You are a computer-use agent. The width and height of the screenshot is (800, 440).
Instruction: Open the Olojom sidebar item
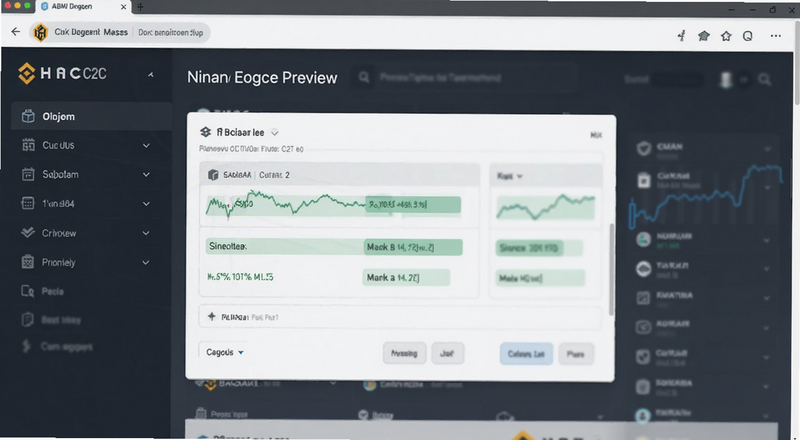tap(91, 116)
